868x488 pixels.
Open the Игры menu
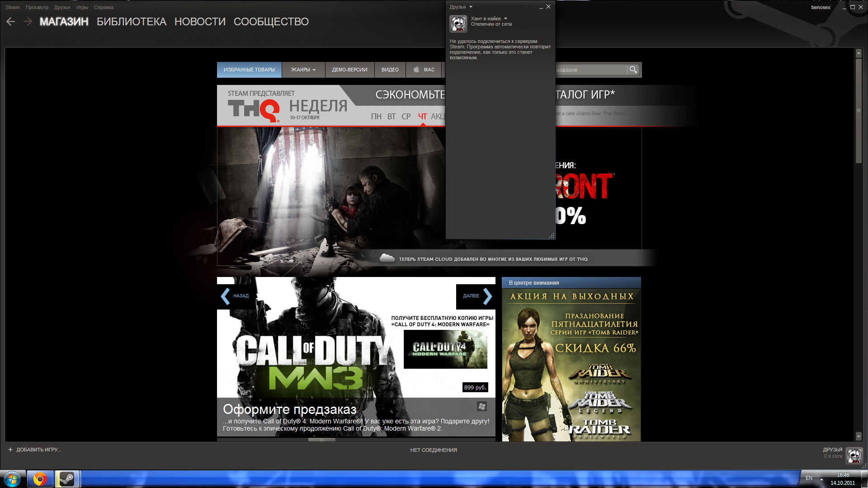pyautogui.click(x=82, y=7)
